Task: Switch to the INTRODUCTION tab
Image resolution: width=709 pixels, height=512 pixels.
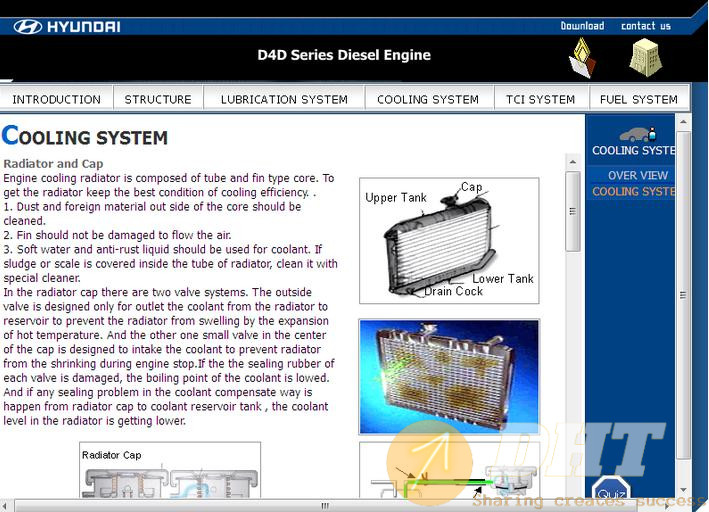Action: click(x=57, y=100)
